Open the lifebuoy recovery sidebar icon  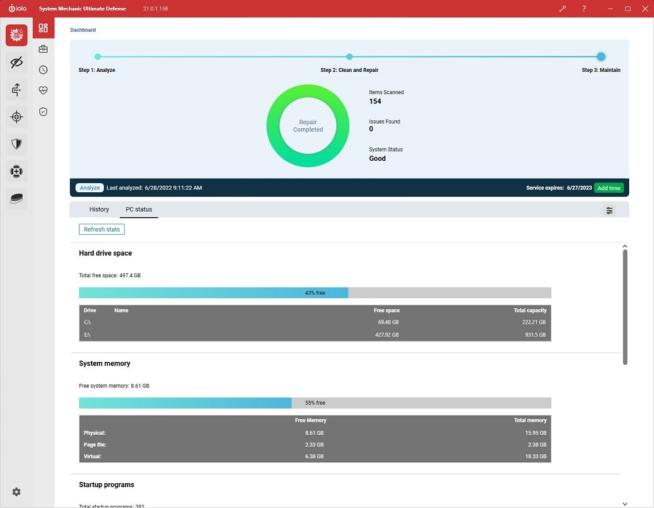pyautogui.click(x=17, y=171)
